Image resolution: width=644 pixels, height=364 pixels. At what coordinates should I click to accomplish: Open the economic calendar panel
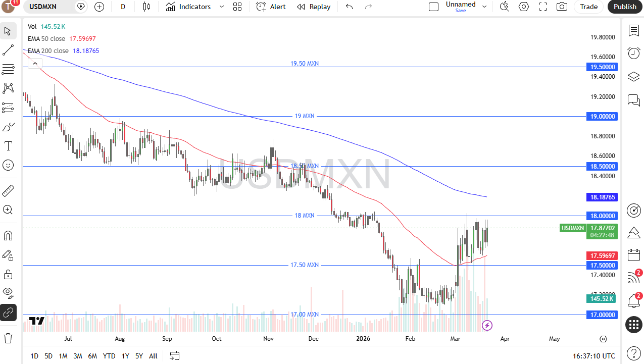(633, 255)
